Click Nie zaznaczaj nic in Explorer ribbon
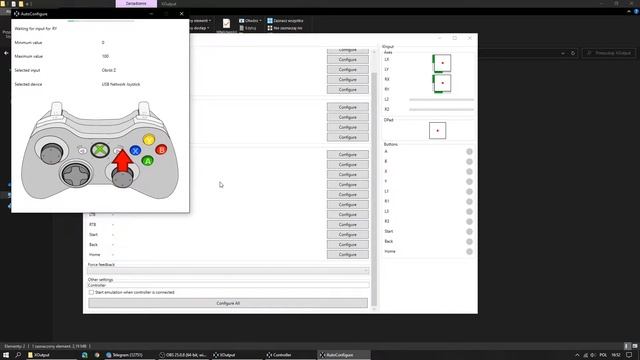This screenshot has width=640, height=360. coord(285,28)
